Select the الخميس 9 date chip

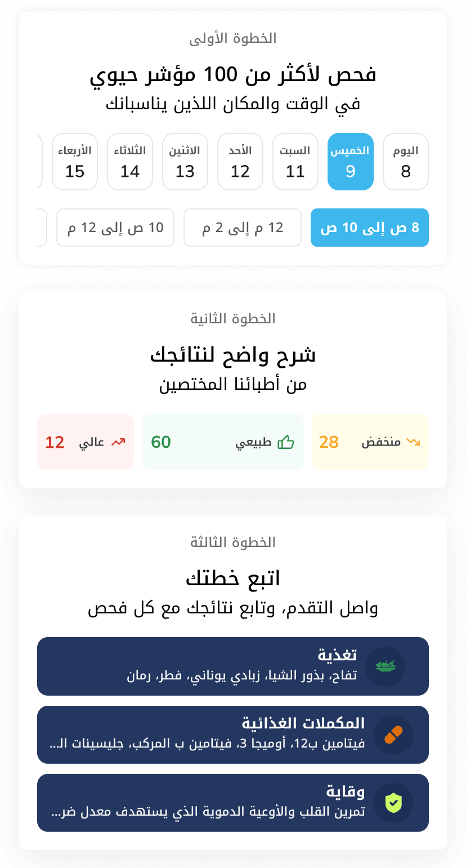pos(351,162)
